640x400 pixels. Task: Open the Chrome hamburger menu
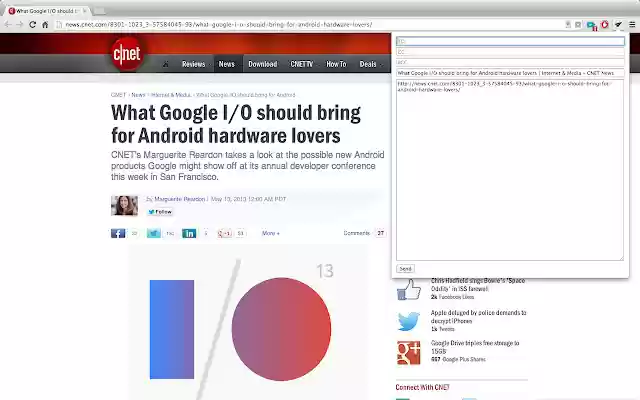coord(632,24)
